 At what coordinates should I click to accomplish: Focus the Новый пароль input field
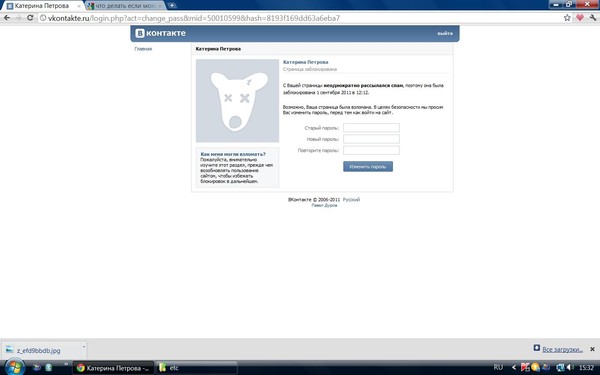pyautogui.click(x=371, y=139)
